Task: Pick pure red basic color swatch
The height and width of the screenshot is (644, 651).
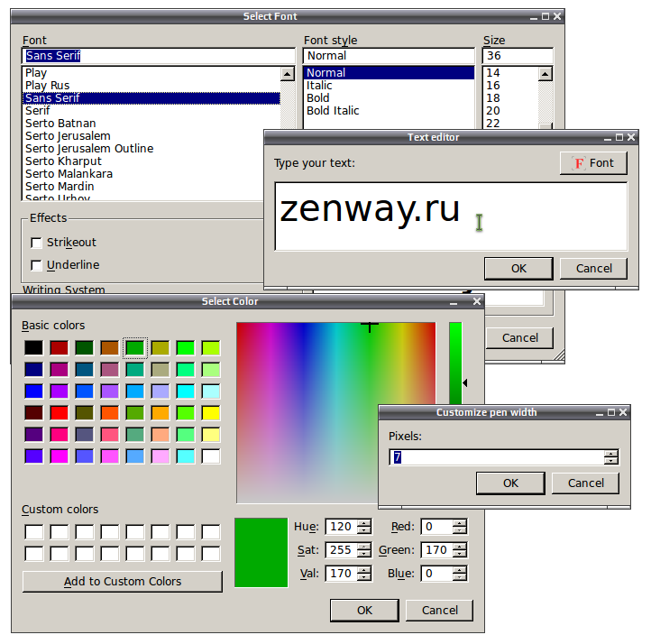Action: (59, 413)
